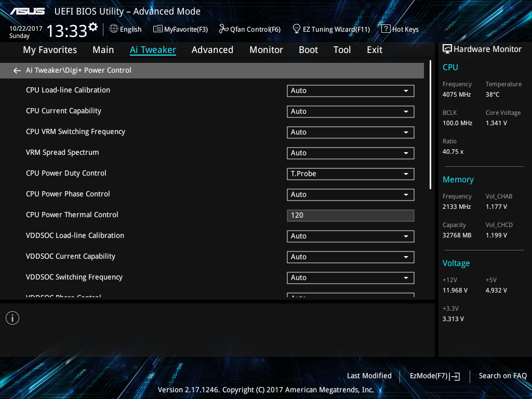Select the VDDSOC Current Capability label
532x399 pixels.
(x=71, y=256)
